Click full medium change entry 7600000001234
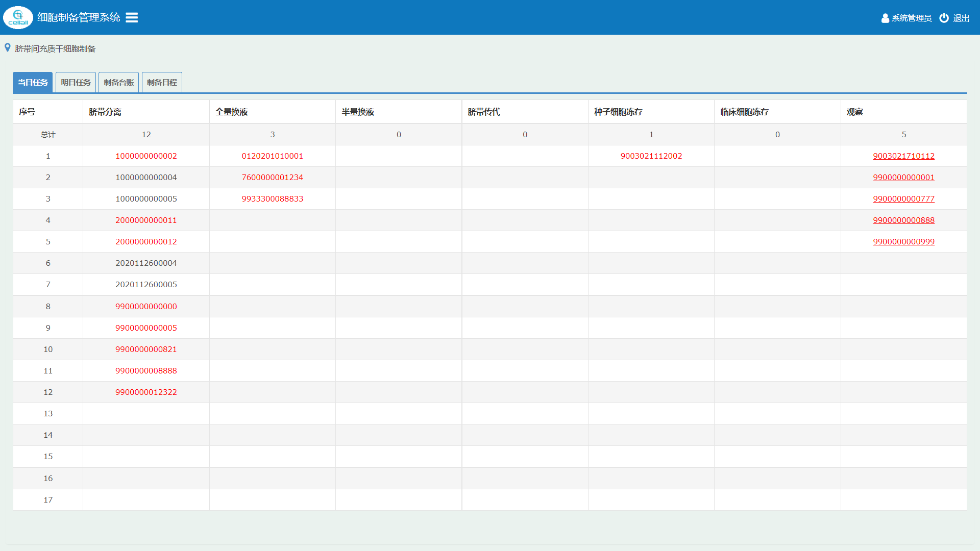980x551 pixels. (x=272, y=178)
